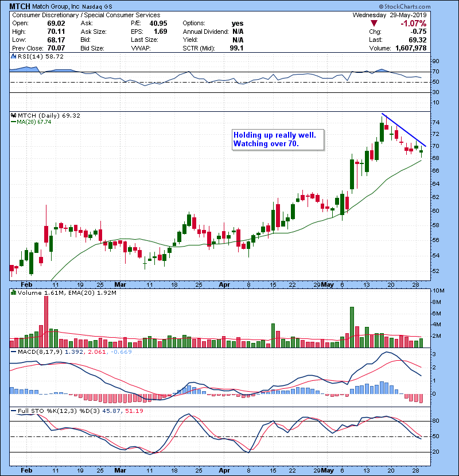459x476 pixels.
Task: Click the green MA(20) legend line marker
Action: point(13,122)
